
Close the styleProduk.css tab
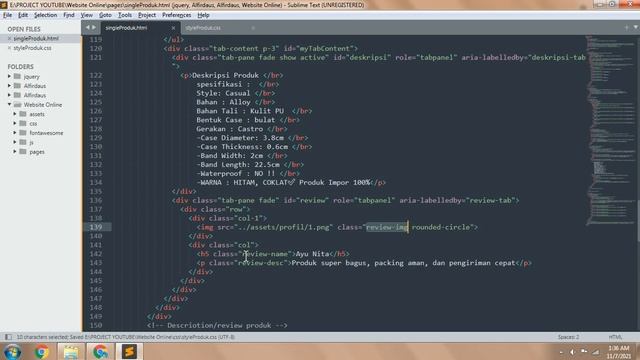pos(253,28)
